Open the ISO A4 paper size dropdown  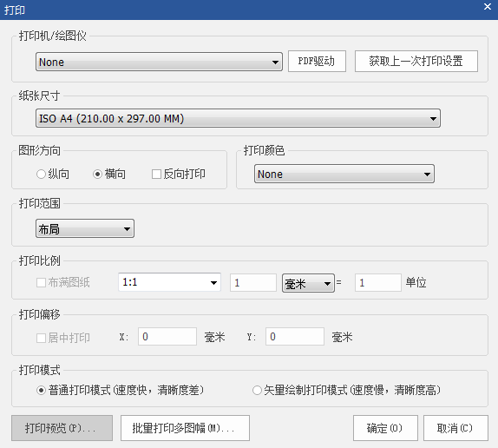pos(238,118)
